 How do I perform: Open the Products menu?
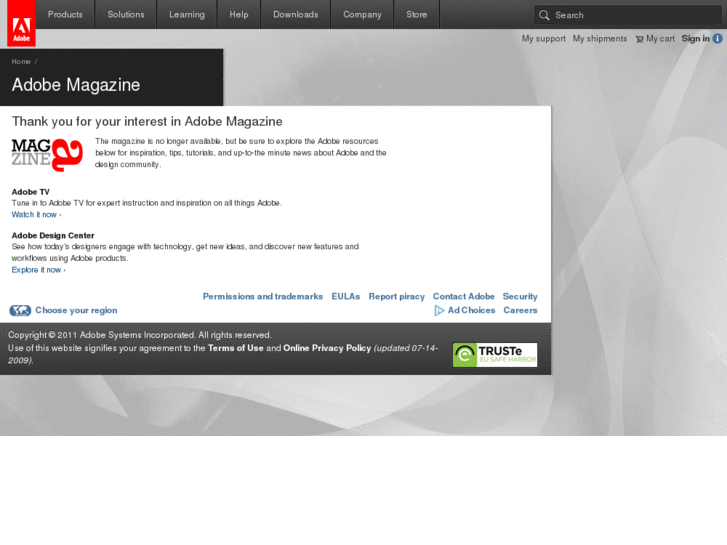pyautogui.click(x=65, y=14)
